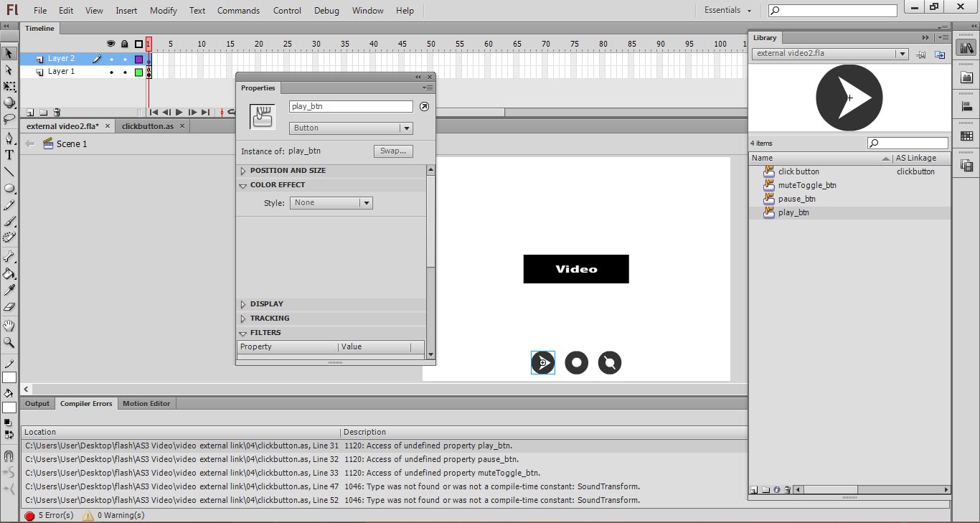The width and height of the screenshot is (980, 523).
Task: Click the New Library Panel icon
Action: [x=940, y=54]
